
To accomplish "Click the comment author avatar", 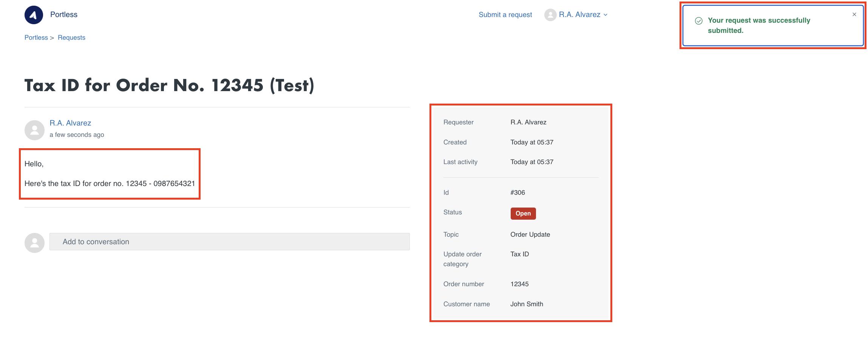I will tap(34, 130).
